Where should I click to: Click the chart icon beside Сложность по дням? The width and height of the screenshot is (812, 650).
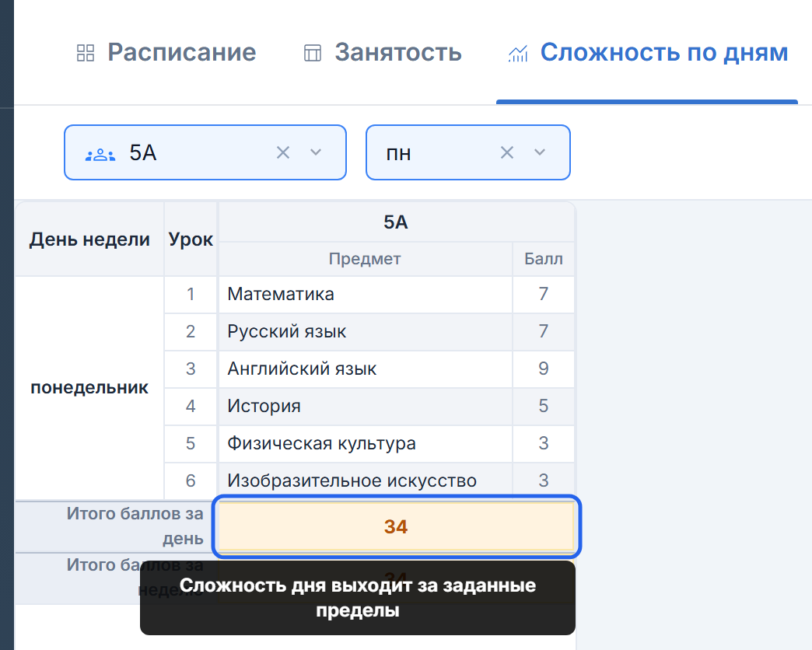pos(518,53)
